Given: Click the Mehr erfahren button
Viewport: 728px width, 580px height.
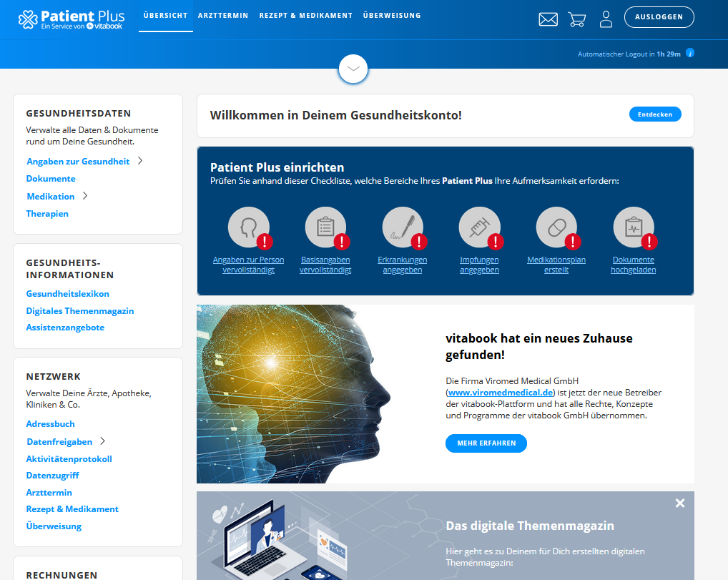Looking at the screenshot, I should click(486, 443).
